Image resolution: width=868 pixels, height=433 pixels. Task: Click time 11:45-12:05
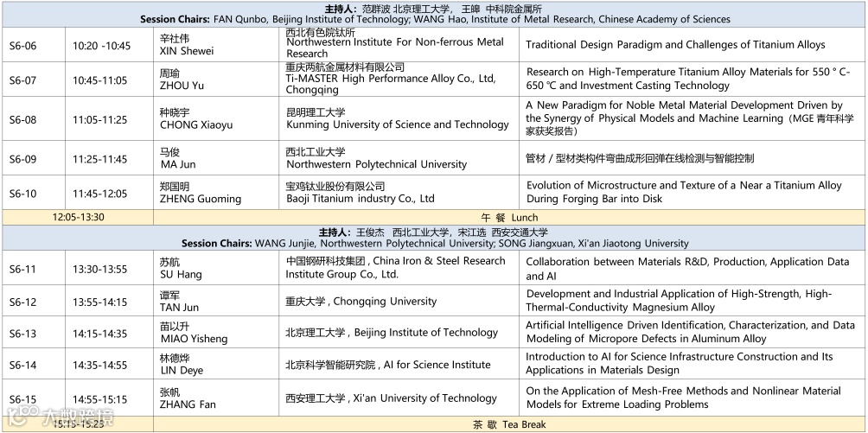pos(99,194)
